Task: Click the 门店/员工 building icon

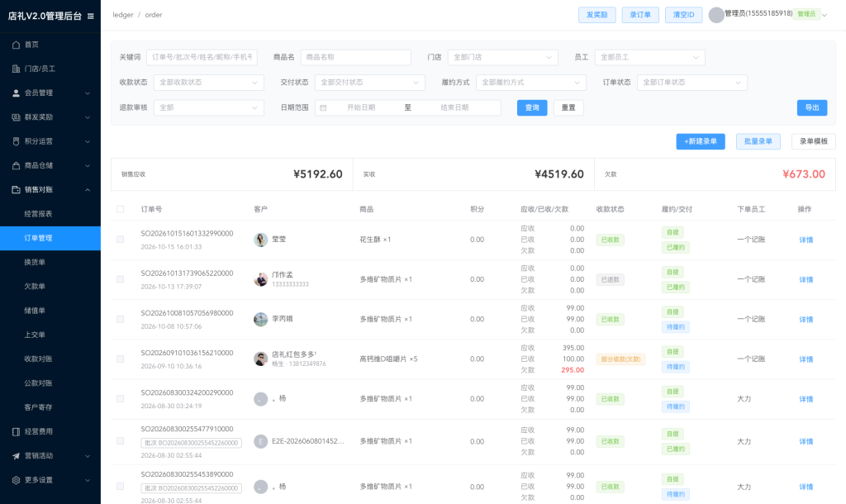Action: click(x=17, y=69)
